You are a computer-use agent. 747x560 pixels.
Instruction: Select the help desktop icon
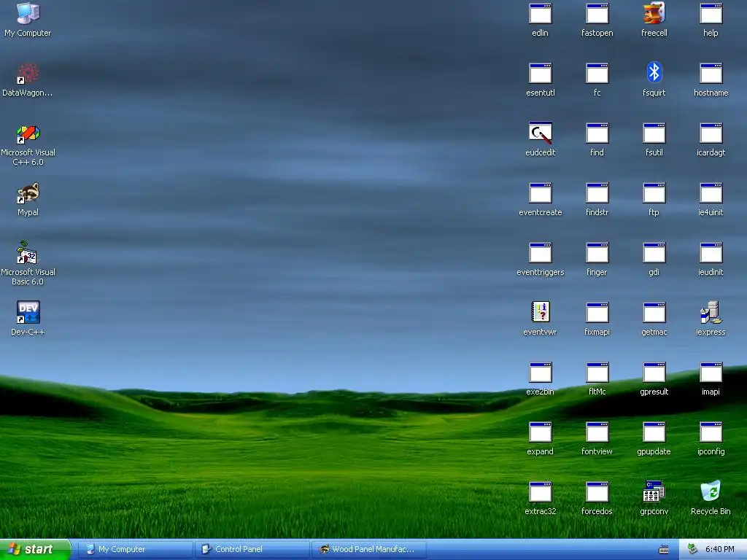click(x=711, y=13)
